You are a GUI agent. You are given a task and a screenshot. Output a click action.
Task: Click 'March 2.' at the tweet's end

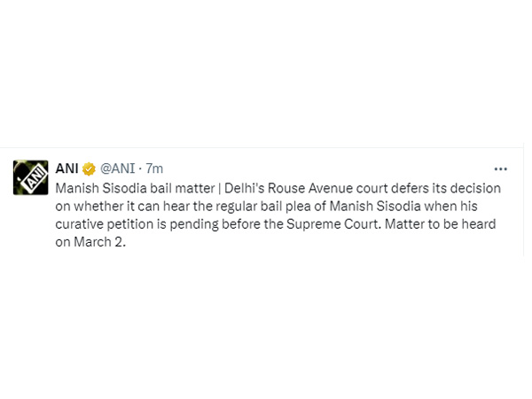coord(99,242)
